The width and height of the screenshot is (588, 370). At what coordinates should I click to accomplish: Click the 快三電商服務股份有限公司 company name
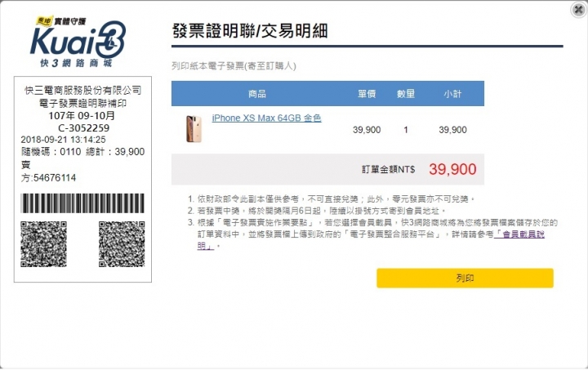[x=82, y=91]
